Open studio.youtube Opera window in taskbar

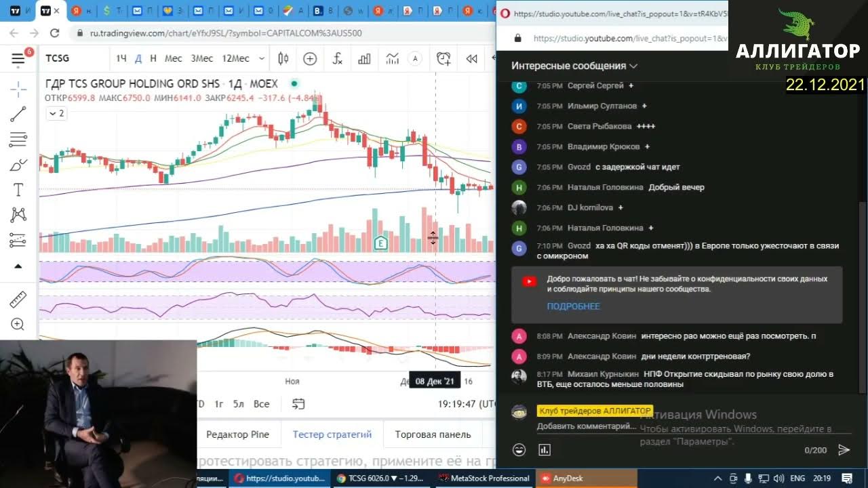[279, 479]
